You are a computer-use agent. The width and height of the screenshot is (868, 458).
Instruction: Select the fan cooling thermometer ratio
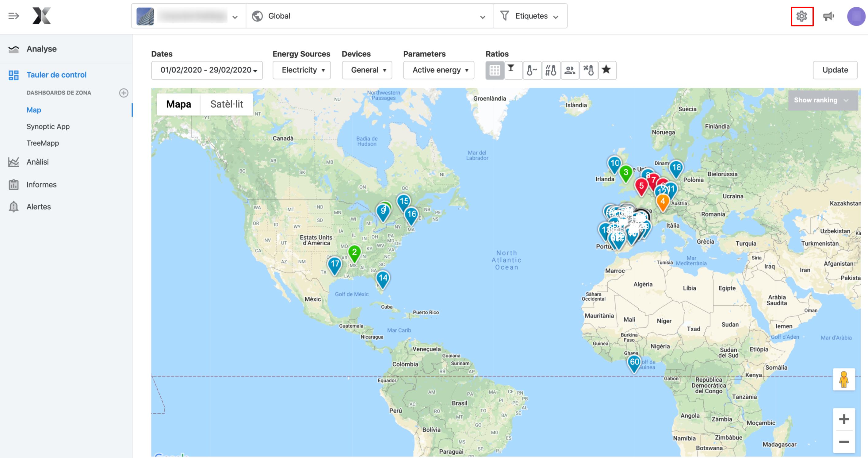[x=589, y=70]
